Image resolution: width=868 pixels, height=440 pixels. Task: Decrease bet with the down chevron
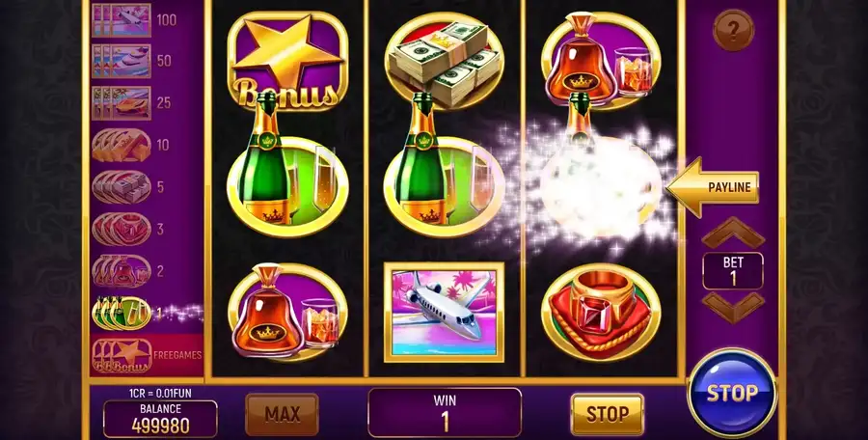pyautogui.click(x=733, y=308)
